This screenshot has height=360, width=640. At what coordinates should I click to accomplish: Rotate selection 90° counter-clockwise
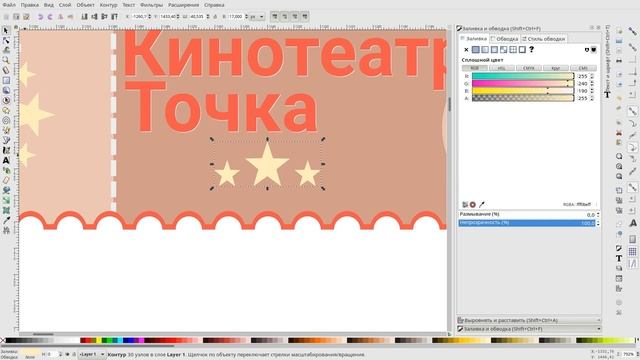tap(40, 17)
